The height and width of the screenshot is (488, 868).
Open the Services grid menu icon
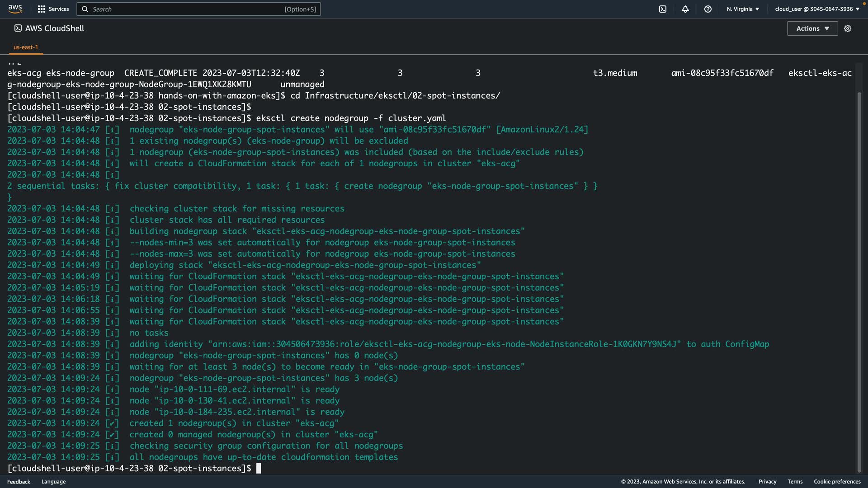(x=42, y=9)
